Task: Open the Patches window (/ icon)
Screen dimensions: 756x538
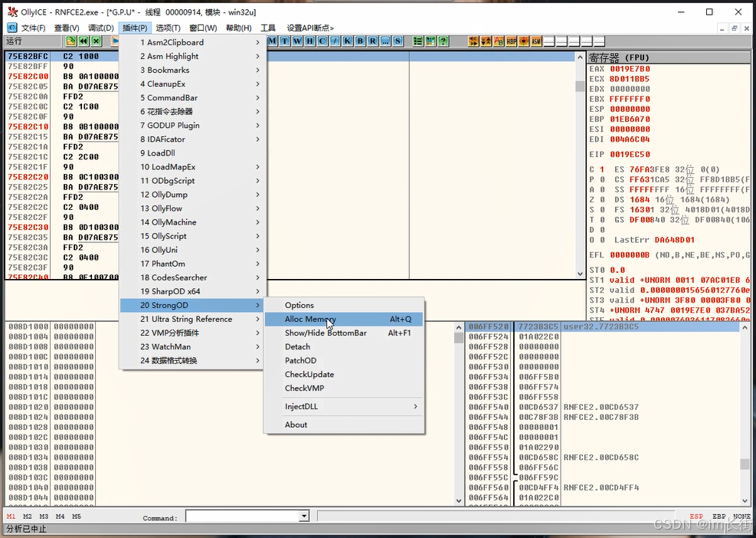Action: click(x=335, y=41)
